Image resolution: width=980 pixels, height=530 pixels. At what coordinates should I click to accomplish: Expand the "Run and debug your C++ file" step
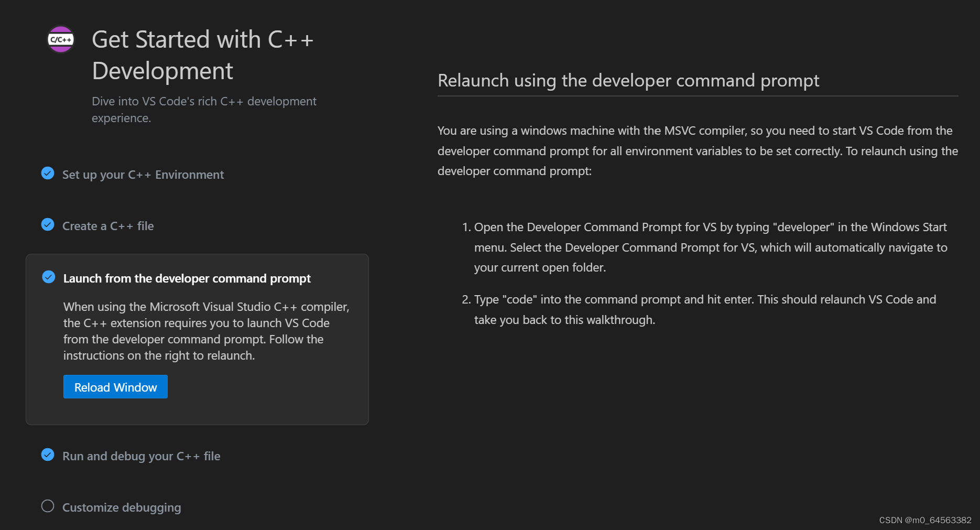pyautogui.click(x=141, y=456)
